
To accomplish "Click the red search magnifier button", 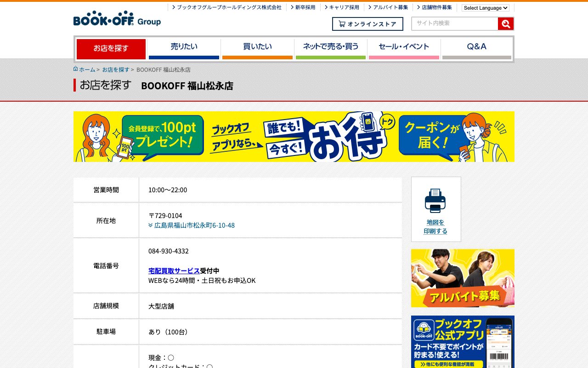I will (506, 24).
